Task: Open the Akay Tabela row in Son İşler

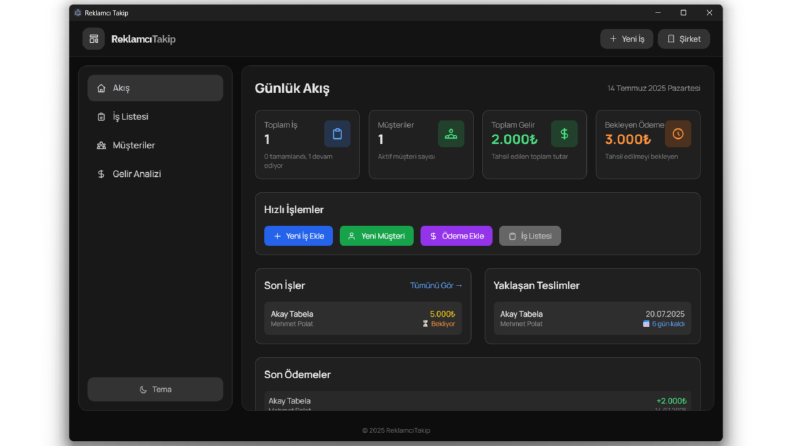Action: pyautogui.click(x=363, y=319)
